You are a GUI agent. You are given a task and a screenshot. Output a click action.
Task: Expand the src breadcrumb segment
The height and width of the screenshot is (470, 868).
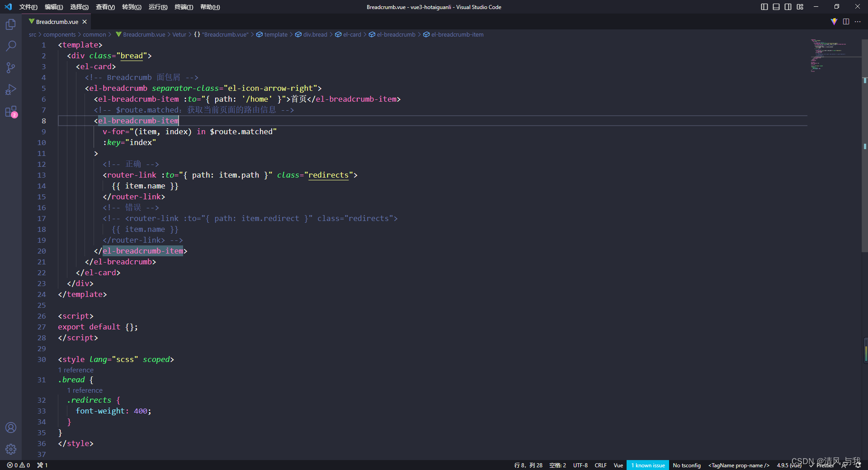(33, 34)
